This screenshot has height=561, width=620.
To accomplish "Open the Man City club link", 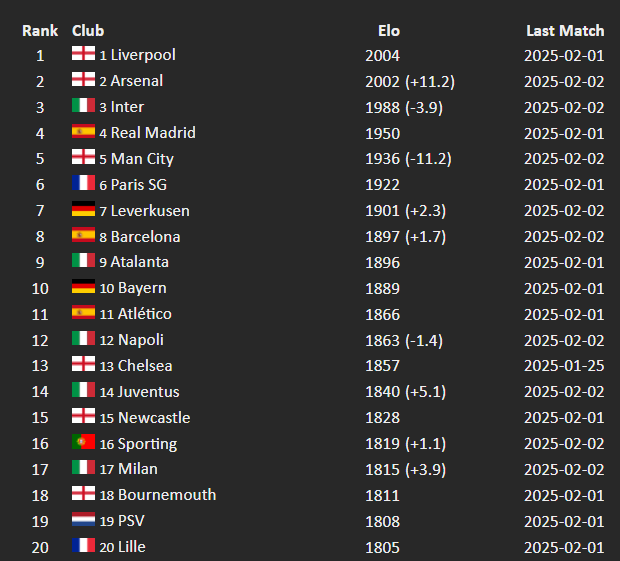I will click(142, 158).
